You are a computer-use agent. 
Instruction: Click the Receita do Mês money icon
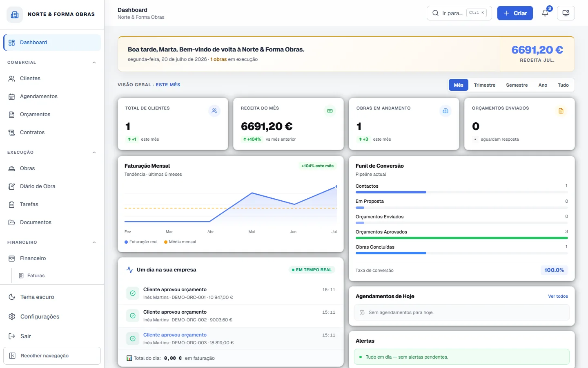click(330, 111)
